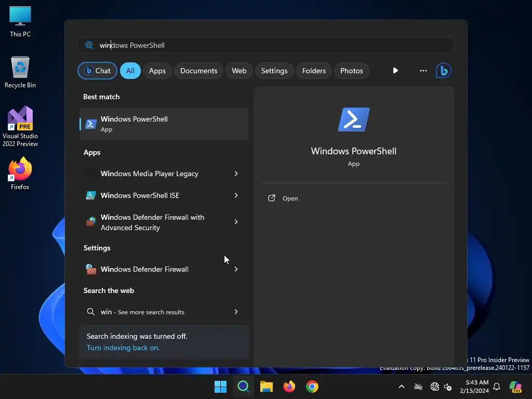The height and width of the screenshot is (399, 532).
Task: Click the search magnifier icon in search box
Action: tap(89, 45)
